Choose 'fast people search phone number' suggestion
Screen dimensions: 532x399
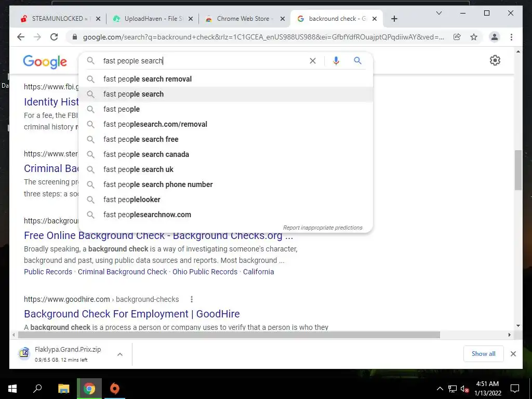click(x=225, y=184)
